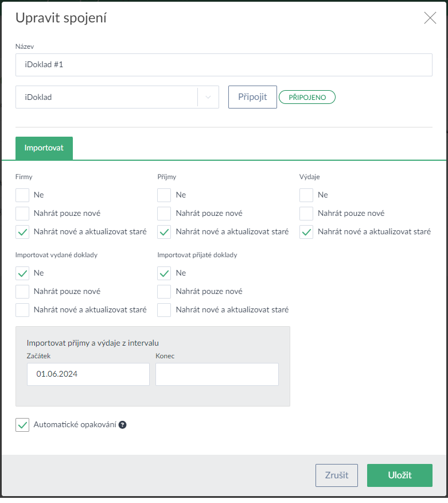Click the PŘIPOJENO status badge
Screen dimensions: 448x503
pos(307,98)
